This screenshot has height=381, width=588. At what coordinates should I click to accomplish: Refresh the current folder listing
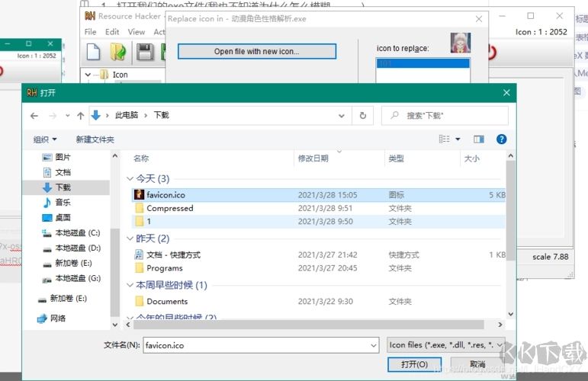pos(362,115)
